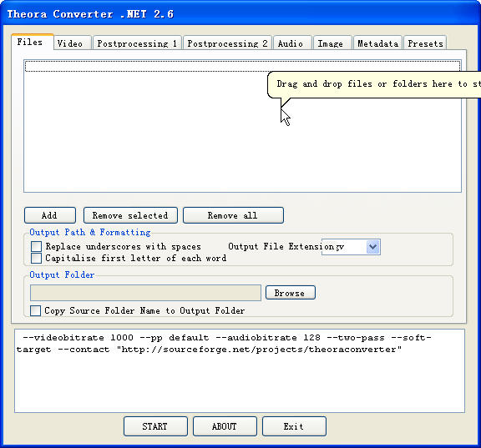Check Copy Source Folder Name to Output Folder
The height and width of the screenshot is (448, 481).
(x=35, y=310)
